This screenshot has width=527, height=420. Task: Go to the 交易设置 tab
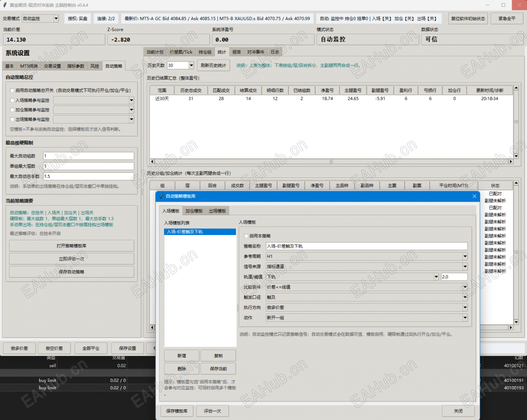pos(52,66)
